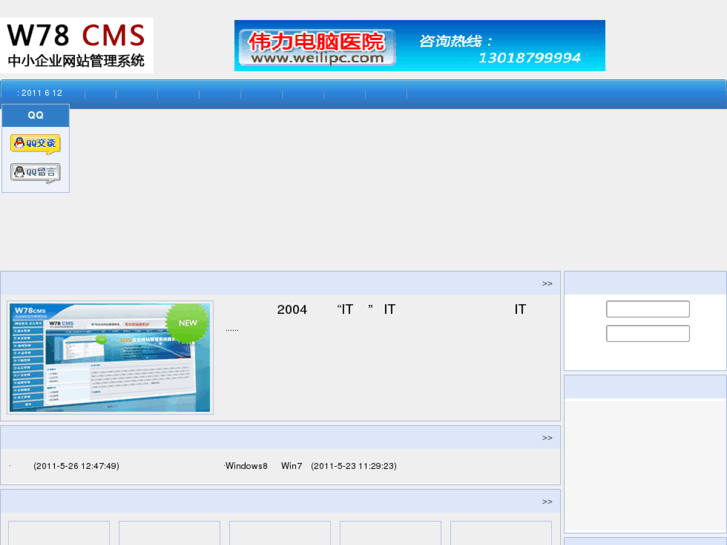Click the >> more link above the empty thumbnail boxes
Viewport: 727px width, 545px height.
tap(547, 502)
